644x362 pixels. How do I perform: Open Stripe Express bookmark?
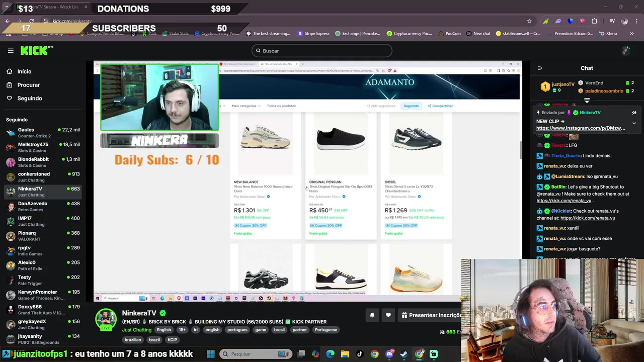coord(313,34)
